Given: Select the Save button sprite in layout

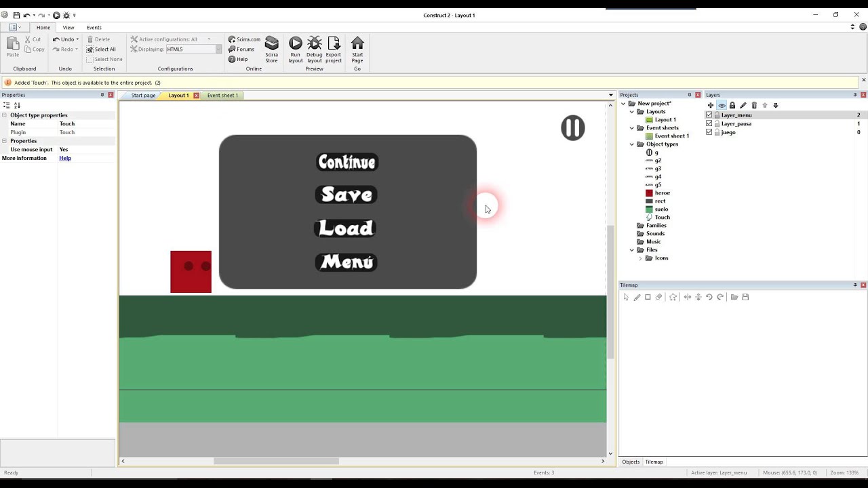Looking at the screenshot, I should (x=347, y=195).
